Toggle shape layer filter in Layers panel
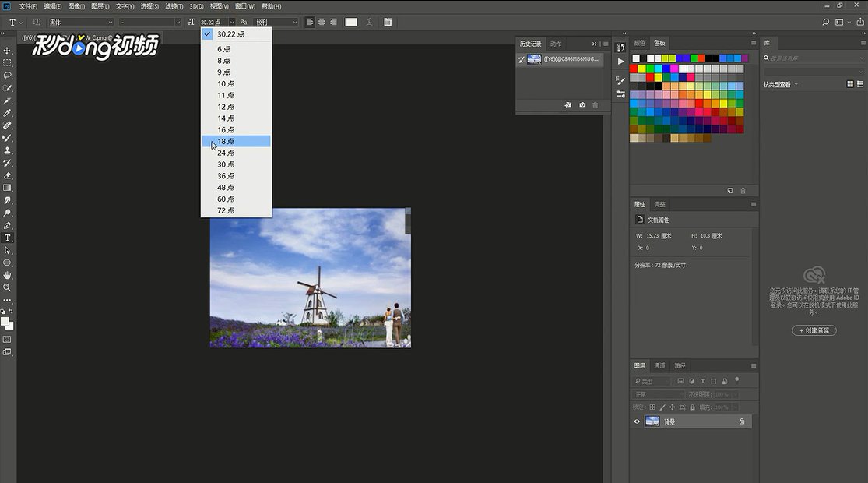Viewport: 868px width, 483px height. (x=714, y=381)
